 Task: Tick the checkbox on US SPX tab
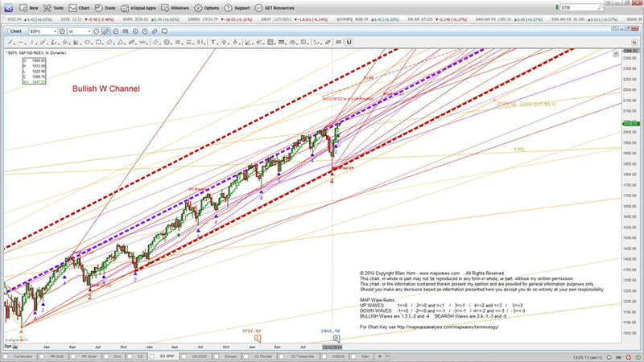151,356
